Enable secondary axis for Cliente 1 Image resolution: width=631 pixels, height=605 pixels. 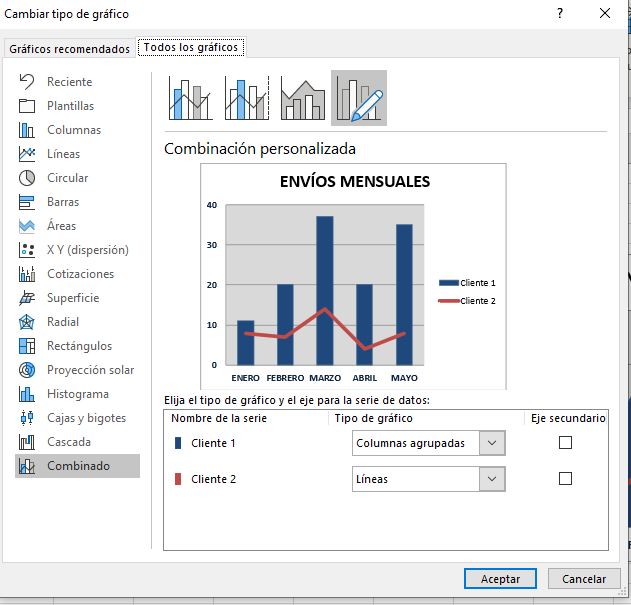point(565,443)
